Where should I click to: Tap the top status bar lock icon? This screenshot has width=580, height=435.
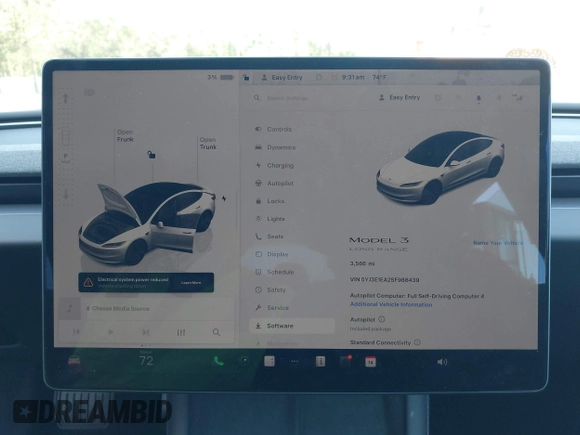pyautogui.click(x=246, y=77)
